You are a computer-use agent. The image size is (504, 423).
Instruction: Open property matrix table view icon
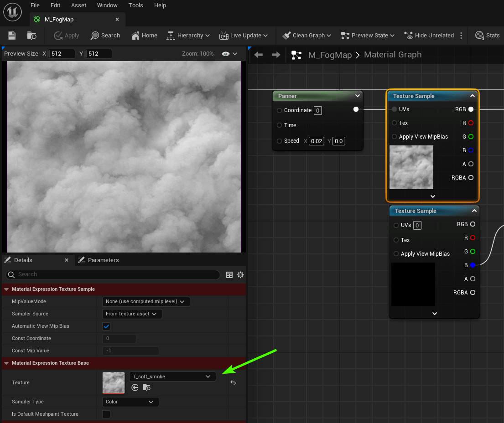[x=229, y=275]
